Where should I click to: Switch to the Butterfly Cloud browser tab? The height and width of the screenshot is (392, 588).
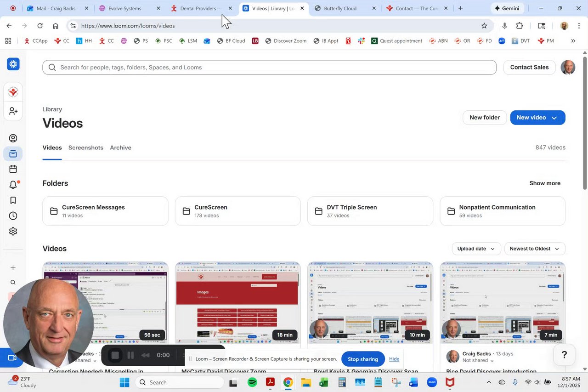[345, 8]
